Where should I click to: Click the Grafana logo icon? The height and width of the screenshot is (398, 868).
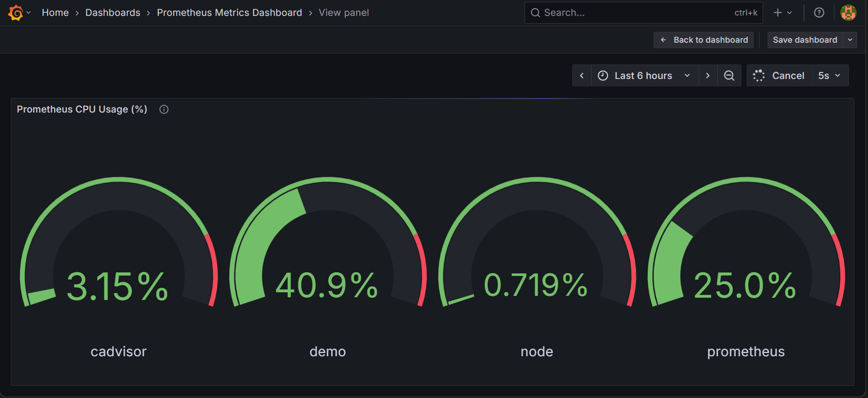click(15, 13)
